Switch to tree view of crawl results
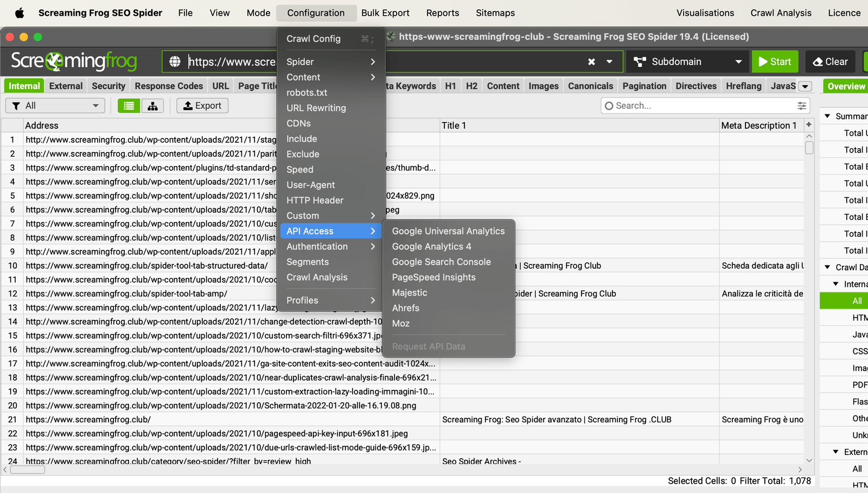 (152, 105)
